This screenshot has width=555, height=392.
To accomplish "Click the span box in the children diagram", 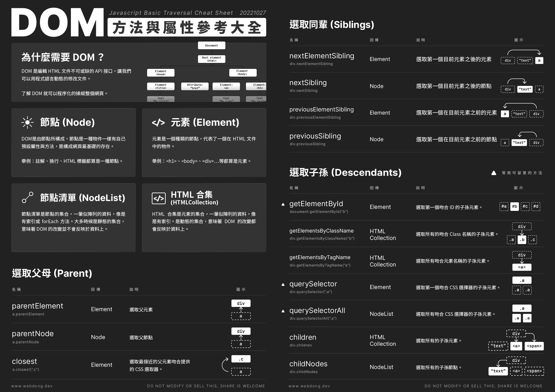I will (x=534, y=346).
